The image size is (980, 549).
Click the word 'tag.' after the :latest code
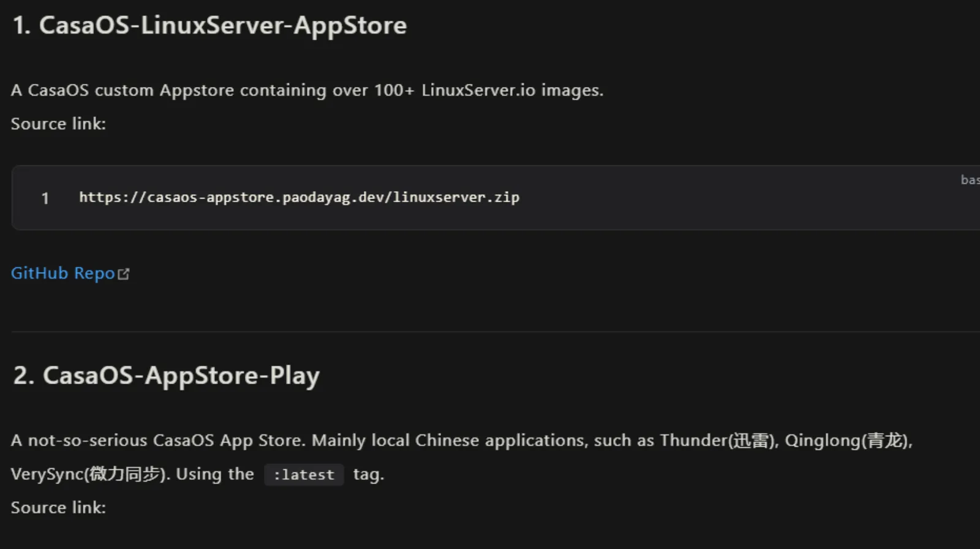pos(368,474)
